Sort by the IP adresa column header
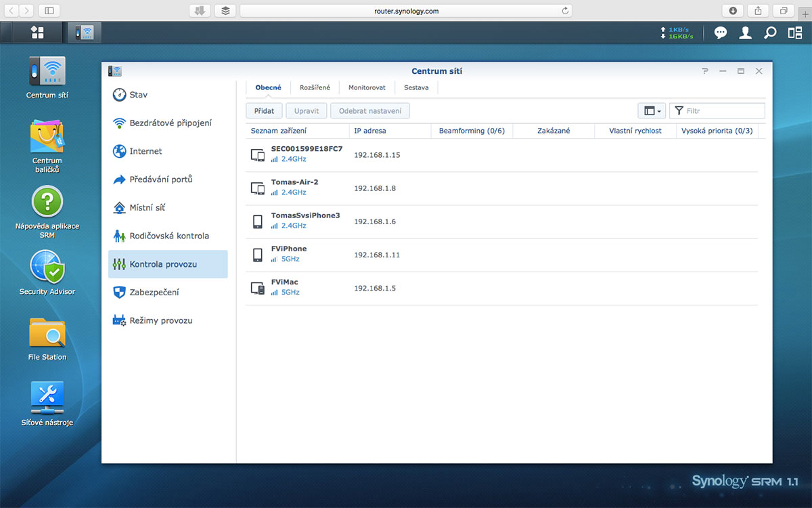 click(x=370, y=131)
